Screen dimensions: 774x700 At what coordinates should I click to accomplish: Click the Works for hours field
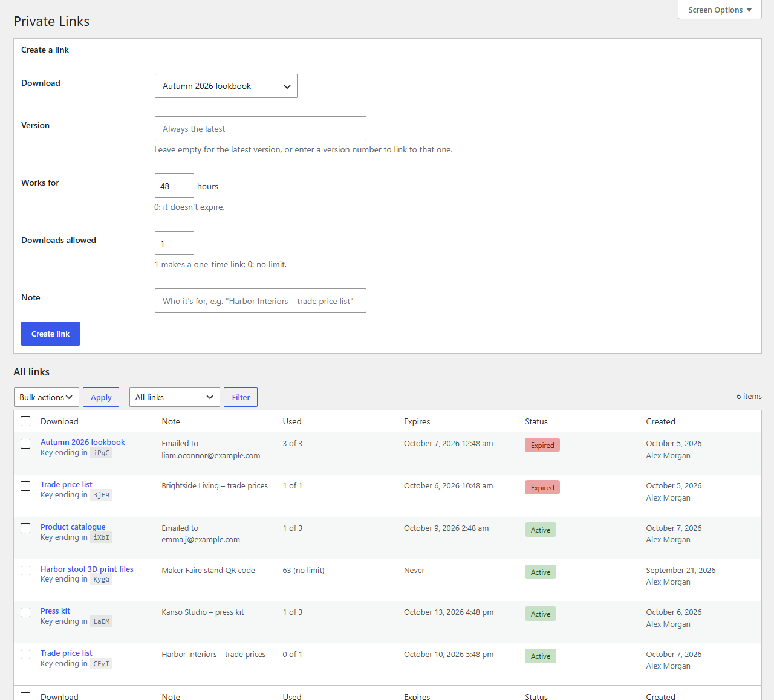[174, 186]
